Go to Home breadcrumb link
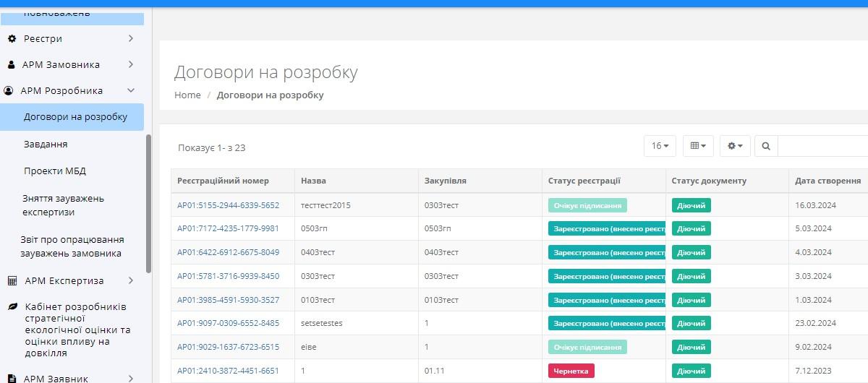The width and height of the screenshot is (868, 383). 187,95
